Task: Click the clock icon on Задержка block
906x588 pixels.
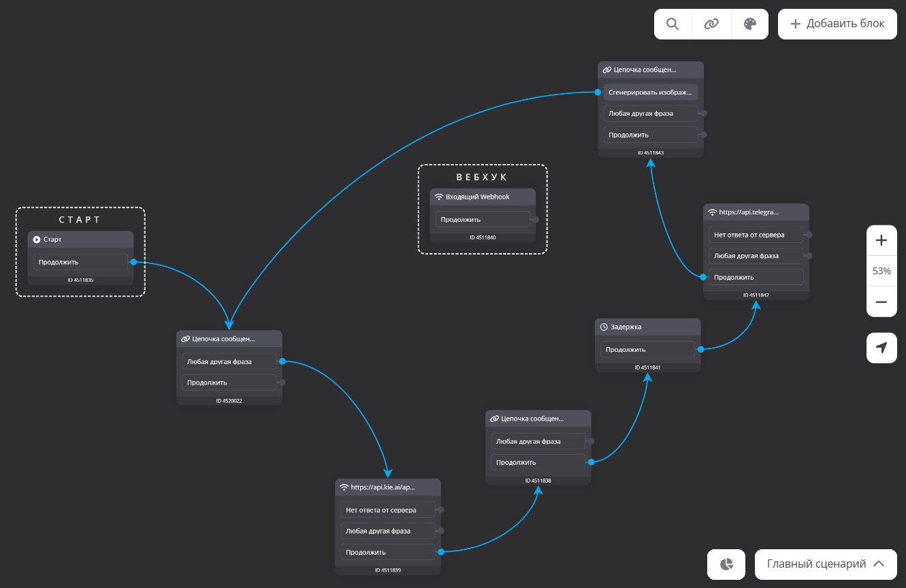Action: click(604, 327)
